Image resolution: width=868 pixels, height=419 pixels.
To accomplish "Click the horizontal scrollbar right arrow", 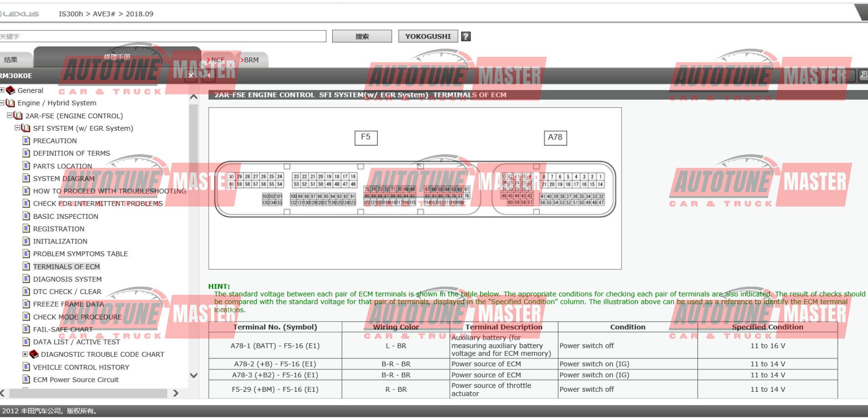I will tap(176, 393).
